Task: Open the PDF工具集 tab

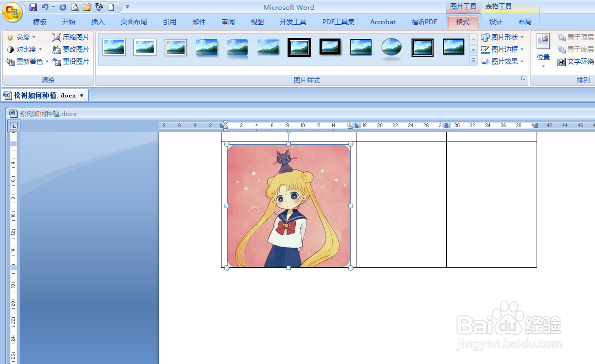Action: pyautogui.click(x=338, y=22)
